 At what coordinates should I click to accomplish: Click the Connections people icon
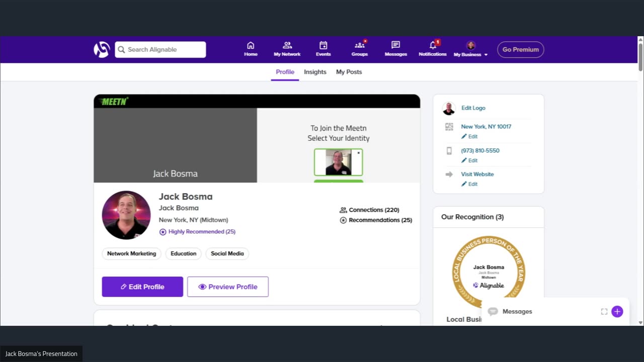coord(343,210)
